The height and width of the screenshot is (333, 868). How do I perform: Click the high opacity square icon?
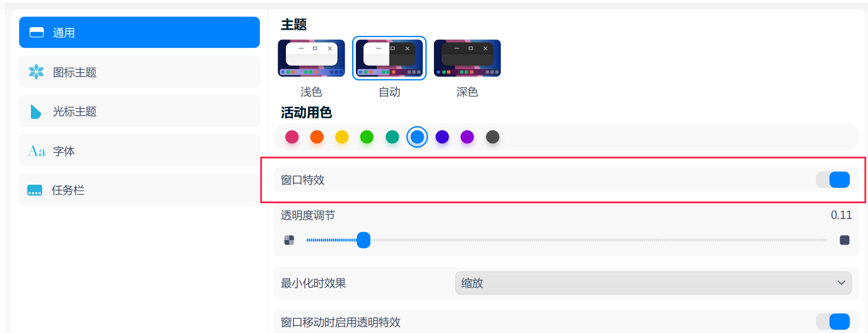845,240
